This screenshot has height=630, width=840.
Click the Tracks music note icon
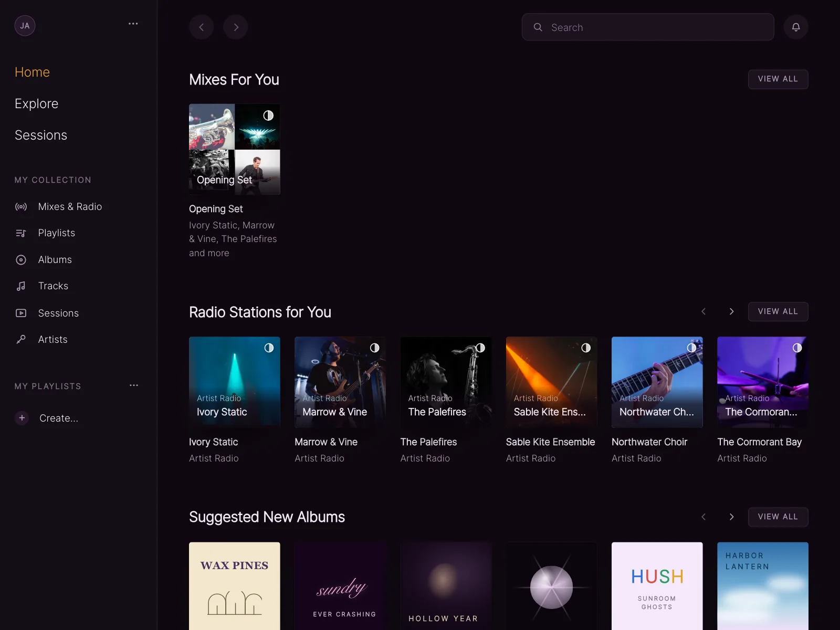click(21, 286)
